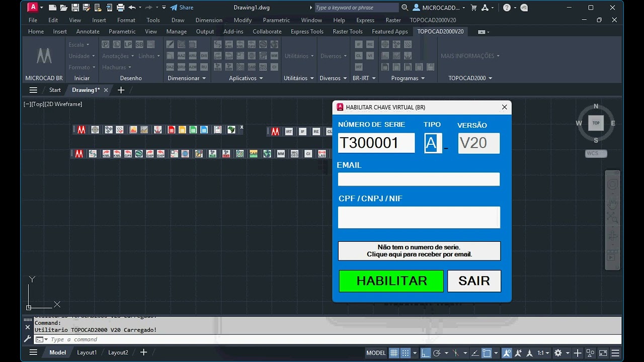Click the TIPO field showing A
The image size is (644, 362).
point(433,143)
